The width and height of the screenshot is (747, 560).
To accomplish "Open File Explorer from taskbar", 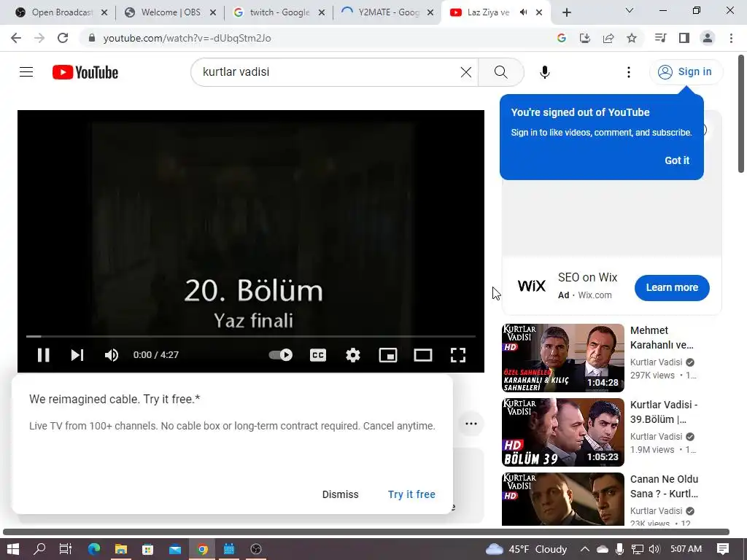I will (x=121, y=549).
